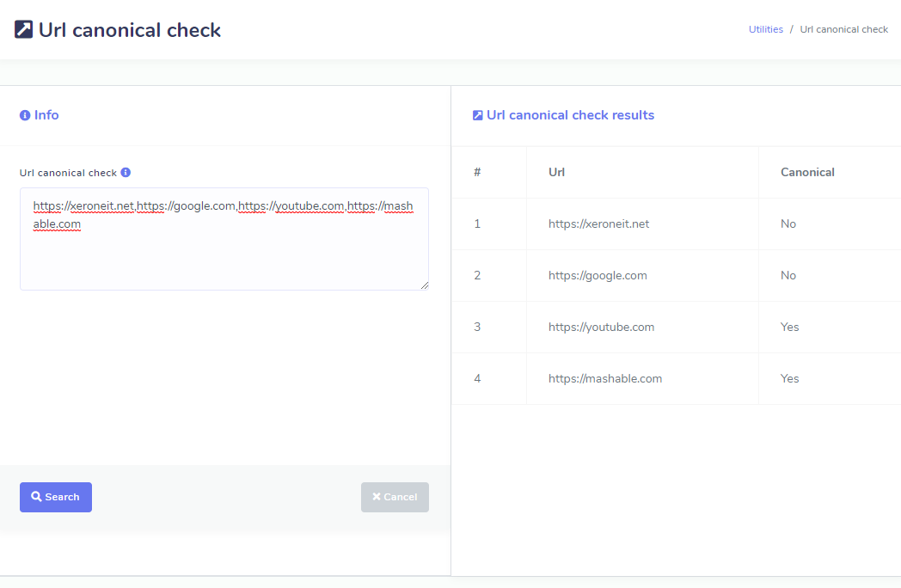Click the X icon in the Cancel button
Screen dimensions: 901x588
tap(377, 497)
